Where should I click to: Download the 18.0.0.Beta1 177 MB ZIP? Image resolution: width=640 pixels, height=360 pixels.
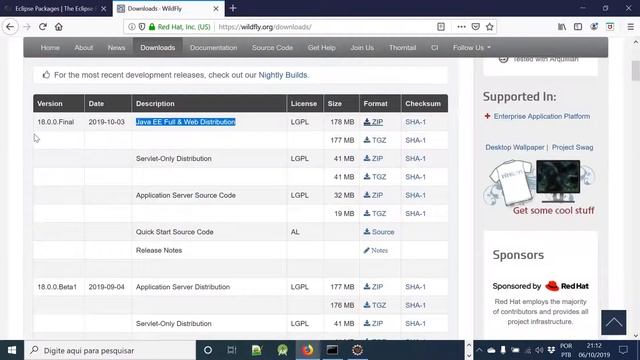373,287
